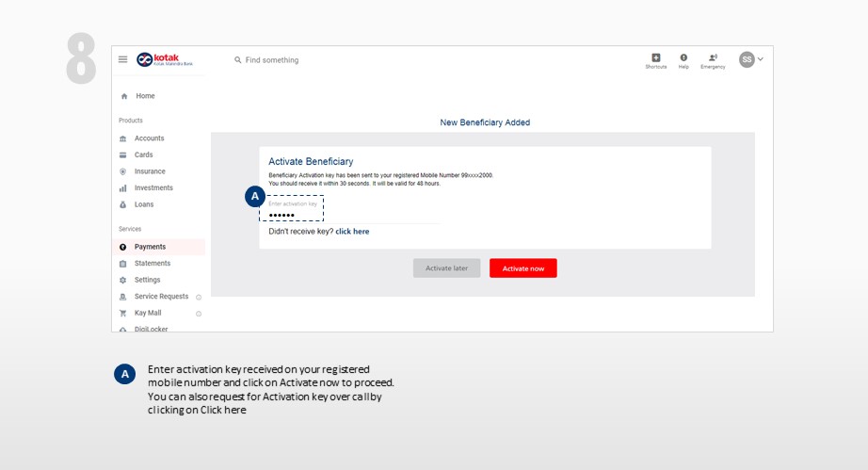Expand the profile dropdown chevron
Screen dimensions: 868x470
(x=761, y=59)
